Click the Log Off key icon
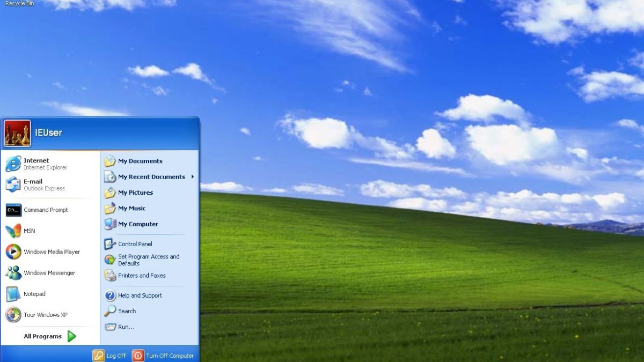 pyautogui.click(x=99, y=356)
